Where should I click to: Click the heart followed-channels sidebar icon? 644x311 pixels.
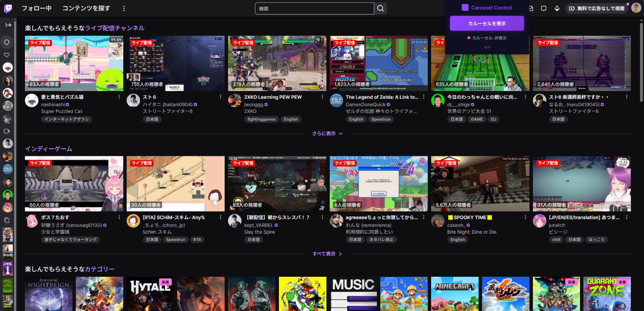[7, 55]
